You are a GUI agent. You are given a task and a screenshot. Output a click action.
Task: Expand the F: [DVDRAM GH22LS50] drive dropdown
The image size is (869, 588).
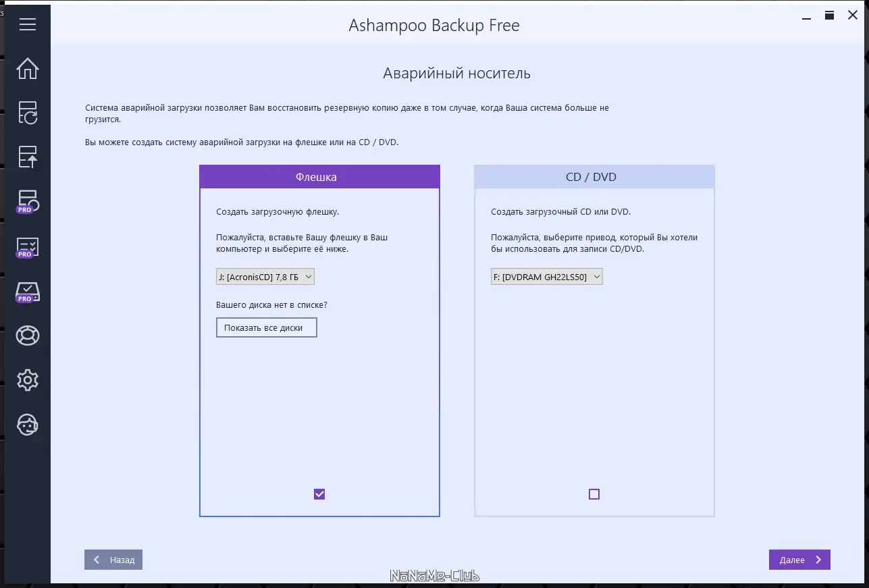click(546, 277)
